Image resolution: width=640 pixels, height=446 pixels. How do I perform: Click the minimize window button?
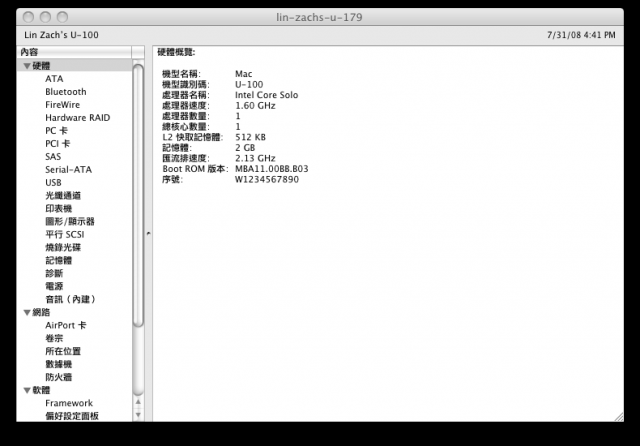tap(45, 17)
